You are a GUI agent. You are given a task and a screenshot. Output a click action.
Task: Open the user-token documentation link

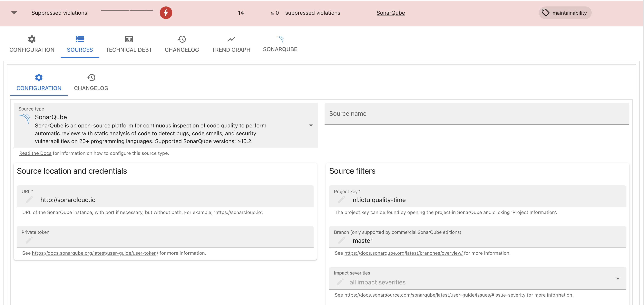pyautogui.click(x=95, y=253)
